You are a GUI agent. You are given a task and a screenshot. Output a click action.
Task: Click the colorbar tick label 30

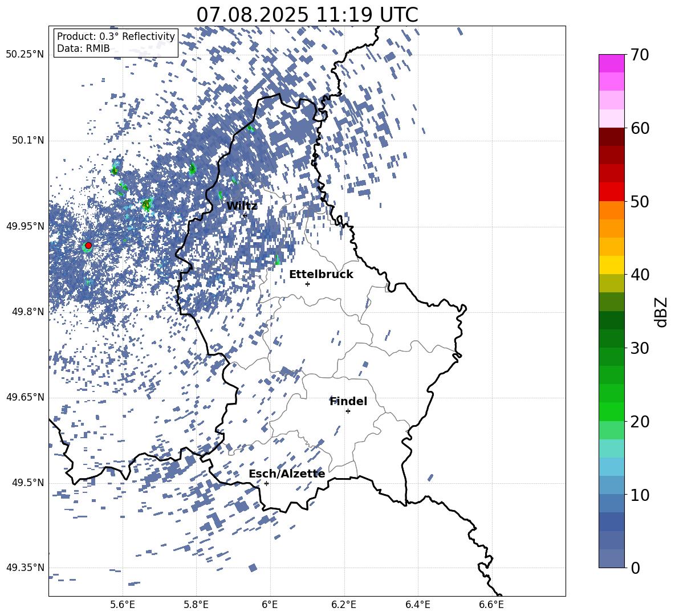click(640, 348)
